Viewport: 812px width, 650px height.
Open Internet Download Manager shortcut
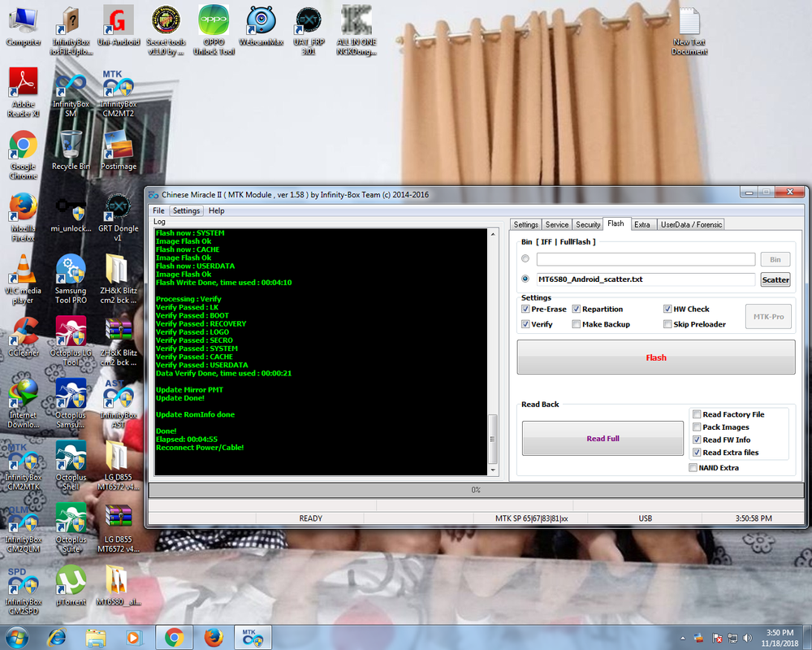[x=24, y=403]
